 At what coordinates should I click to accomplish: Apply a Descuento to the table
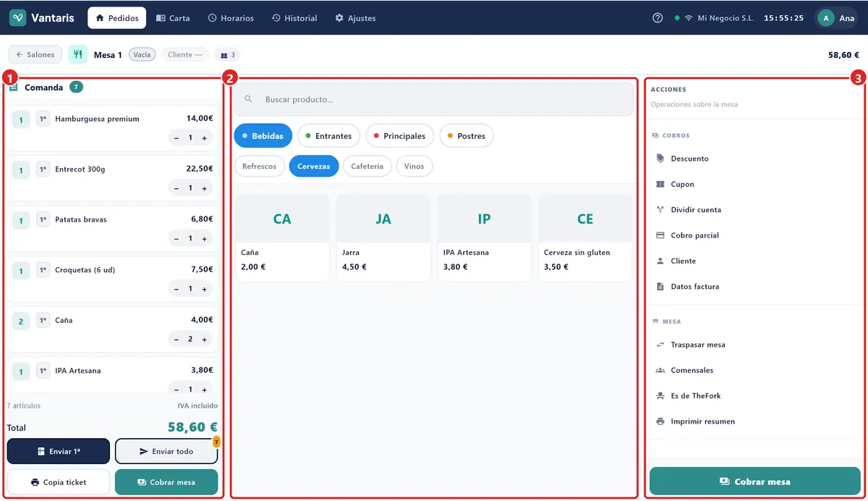click(x=755, y=159)
